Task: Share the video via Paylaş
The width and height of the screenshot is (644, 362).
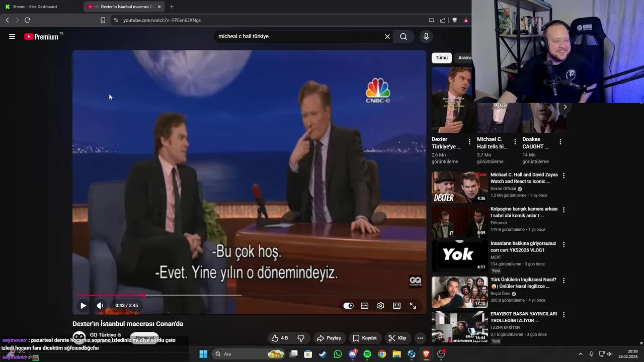Action: 329,338
